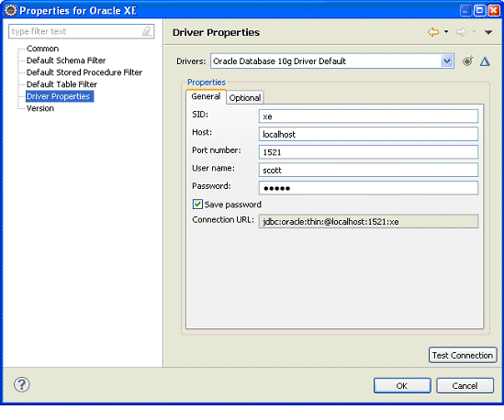The image size is (504, 420).
Task: Click the Cancel button
Action: point(465,385)
